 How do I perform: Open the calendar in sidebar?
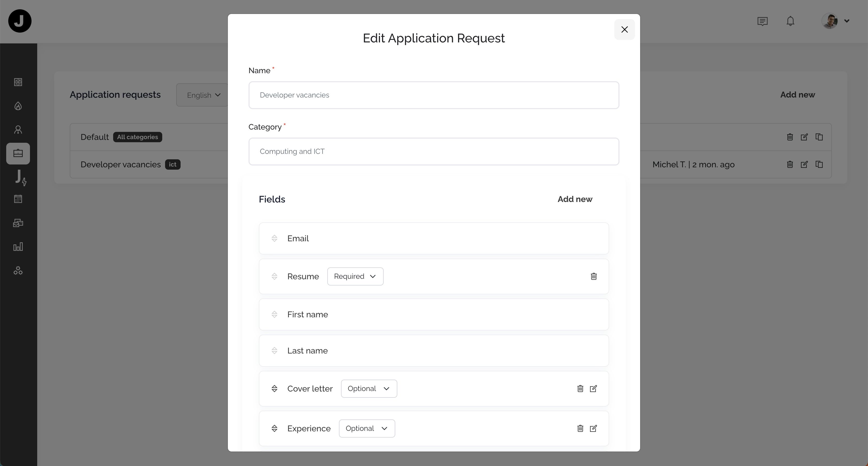(18, 199)
